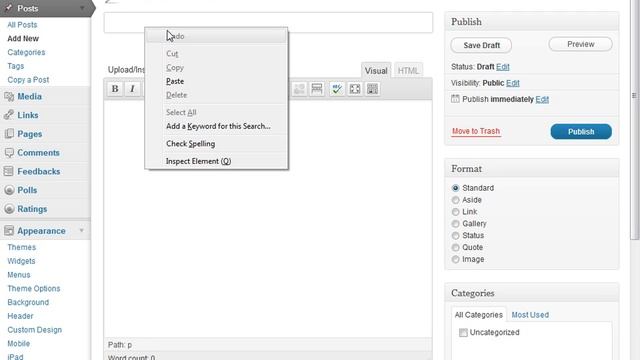Viewport: 640px width, 360px height.
Task: Choose Inspect Element from context menu
Action: 216,161
